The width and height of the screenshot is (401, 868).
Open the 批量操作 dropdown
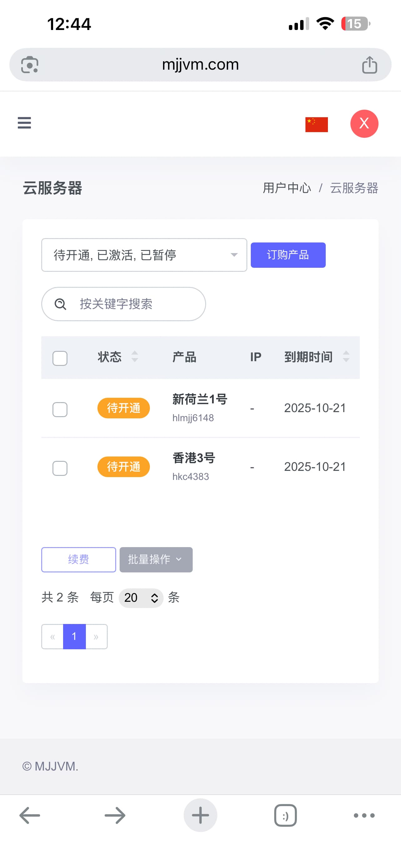(156, 559)
